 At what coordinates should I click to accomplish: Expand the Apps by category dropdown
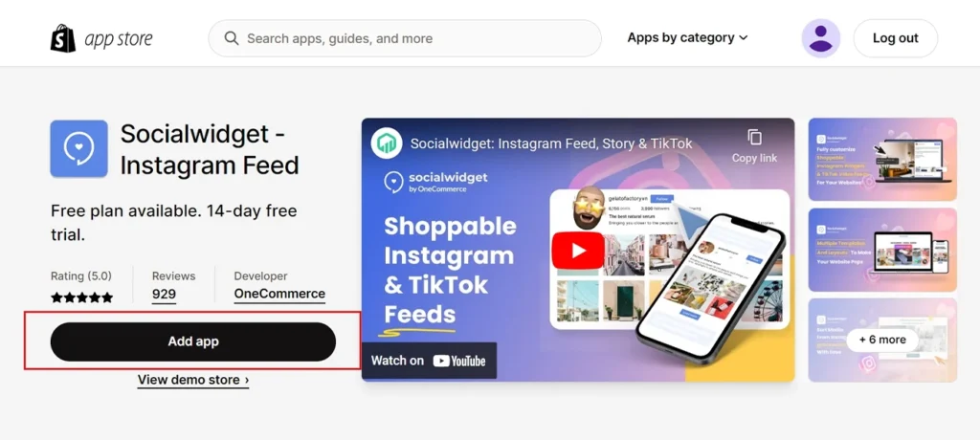pyautogui.click(x=687, y=37)
